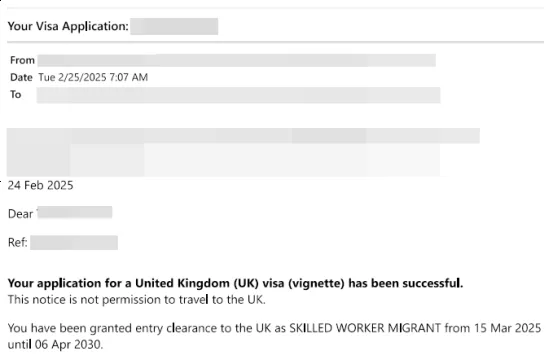Select the date 'Tue 2/25/2025 7:07 AM'
The image size is (554, 361).
[93, 77]
